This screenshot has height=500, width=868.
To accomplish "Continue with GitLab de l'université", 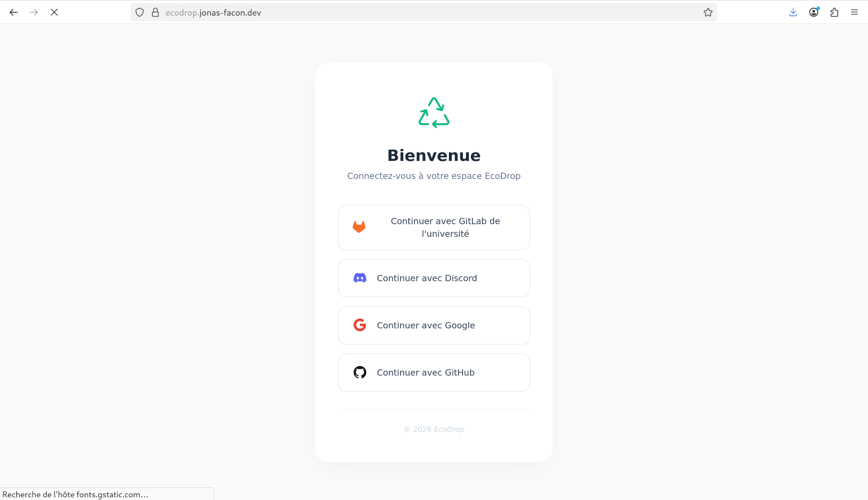I will (434, 227).
